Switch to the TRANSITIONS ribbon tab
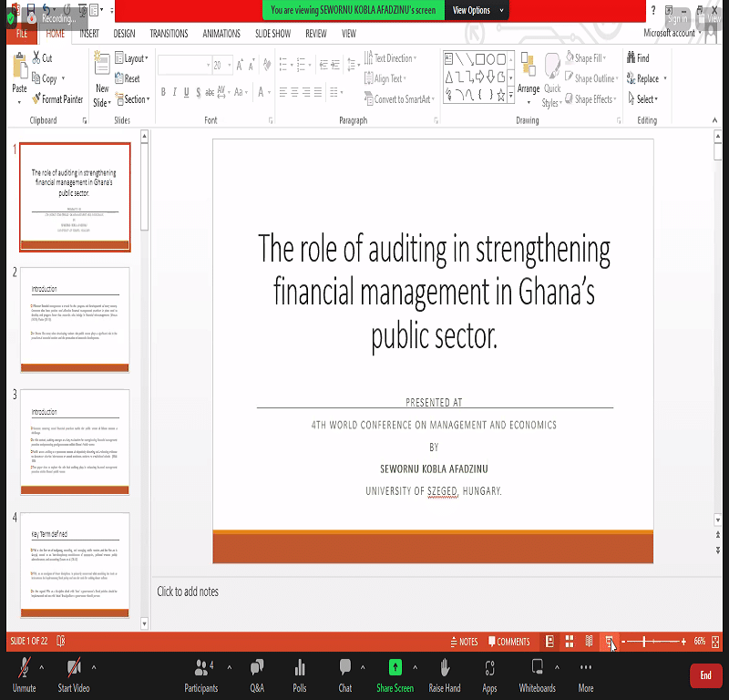729x700 pixels. pyautogui.click(x=169, y=34)
